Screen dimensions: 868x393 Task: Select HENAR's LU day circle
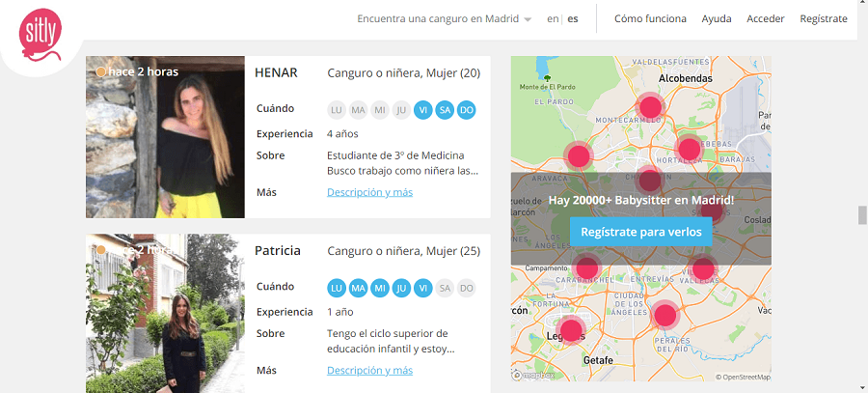click(x=337, y=110)
